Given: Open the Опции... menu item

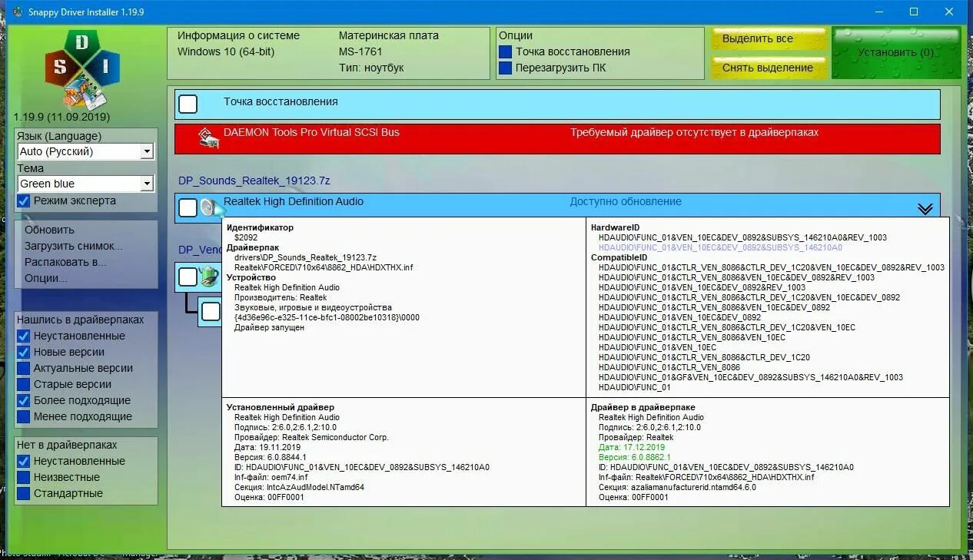Looking at the screenshot, I should point(46,278).
